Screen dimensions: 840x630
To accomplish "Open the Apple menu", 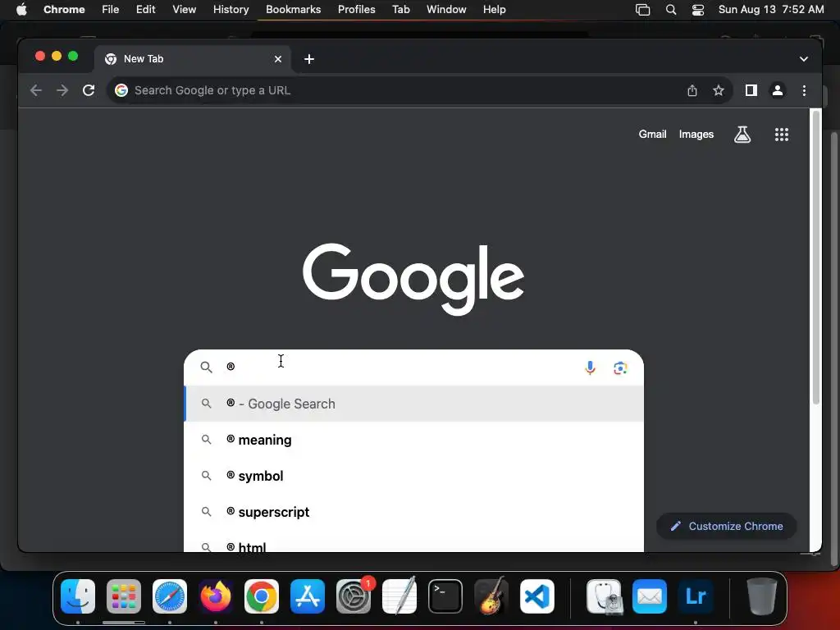I will click(x=21, y=9).
